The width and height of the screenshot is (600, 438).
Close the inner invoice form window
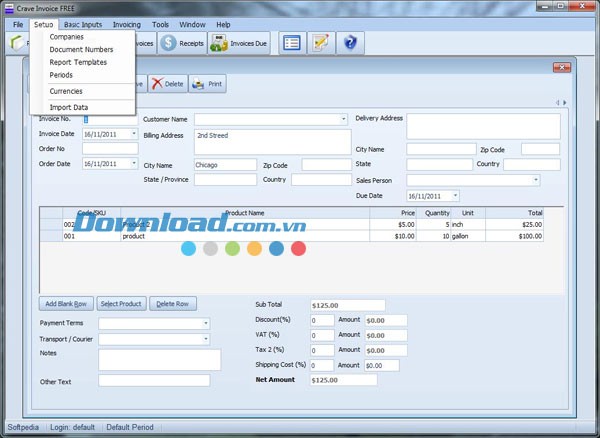point(562,68)
